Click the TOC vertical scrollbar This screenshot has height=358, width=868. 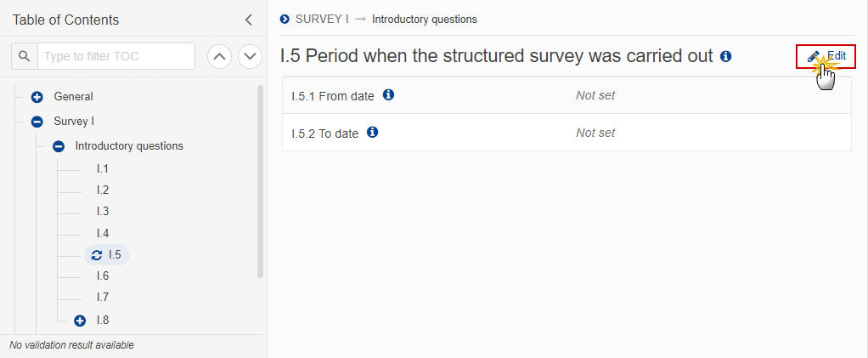tap(260, 180)
